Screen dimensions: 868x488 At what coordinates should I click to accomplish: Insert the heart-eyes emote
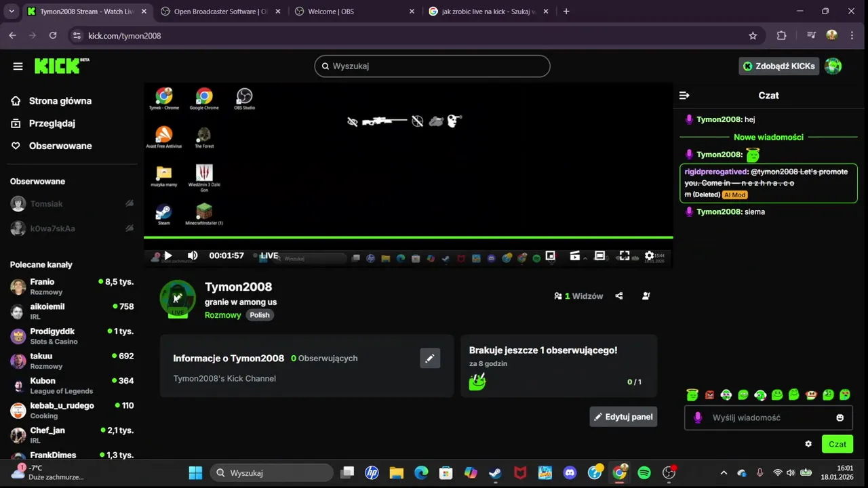tap(845, 394)
